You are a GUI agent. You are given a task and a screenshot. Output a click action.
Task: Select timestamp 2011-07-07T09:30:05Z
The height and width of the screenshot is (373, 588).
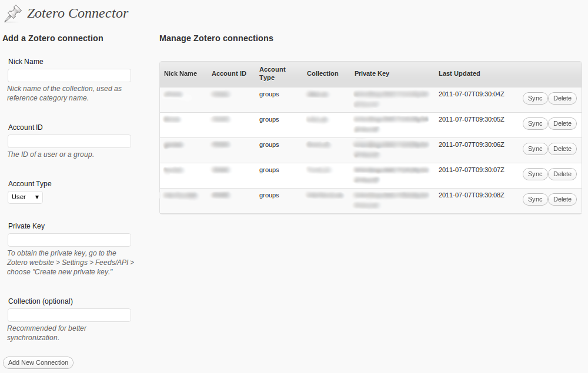pos(472,119)
